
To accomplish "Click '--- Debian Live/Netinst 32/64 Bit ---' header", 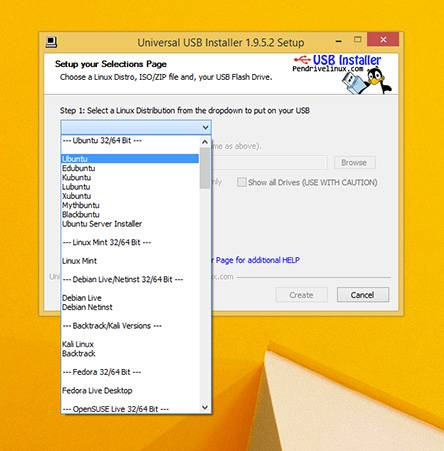I will point(130,279).
